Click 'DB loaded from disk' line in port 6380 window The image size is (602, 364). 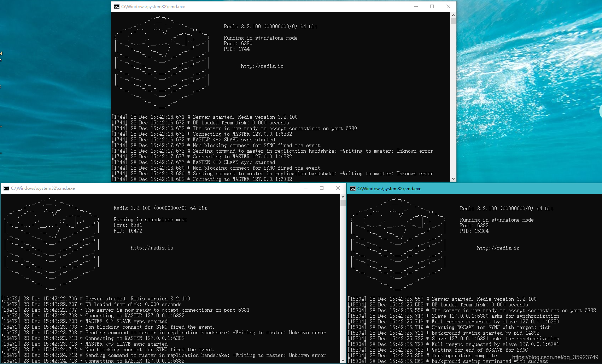[200, 123]
